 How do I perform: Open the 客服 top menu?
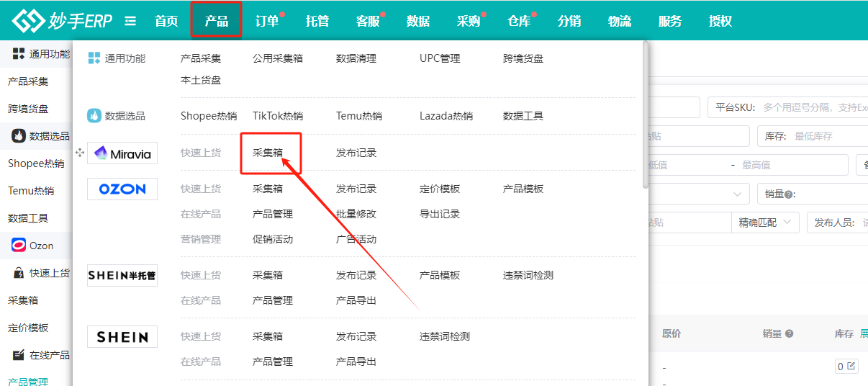tap(368, 21)
